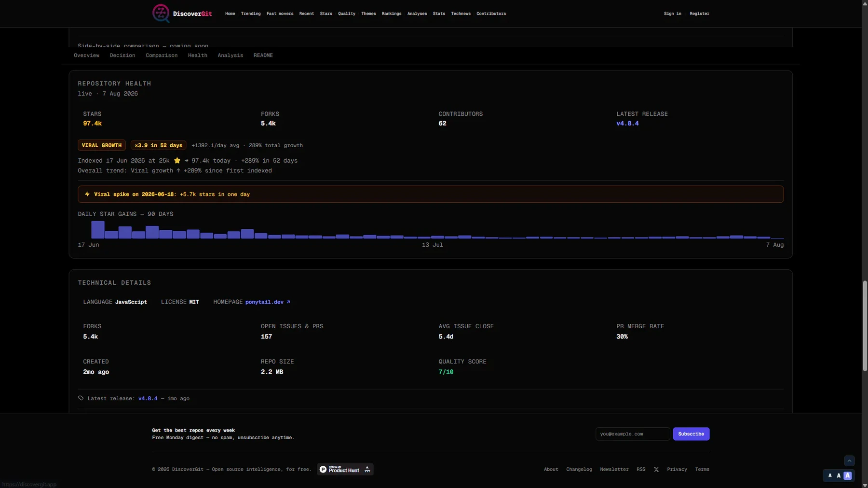868x488 pixels.
Task: Open the X (Twitter) footer icon
Action: click(656, 469)
